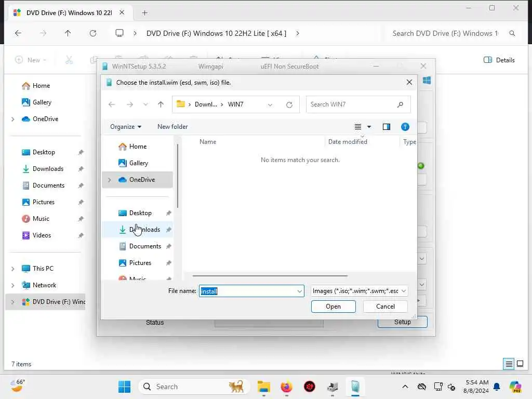
Task: Show hidden tray icons chevron
Action: pos(405,387)
